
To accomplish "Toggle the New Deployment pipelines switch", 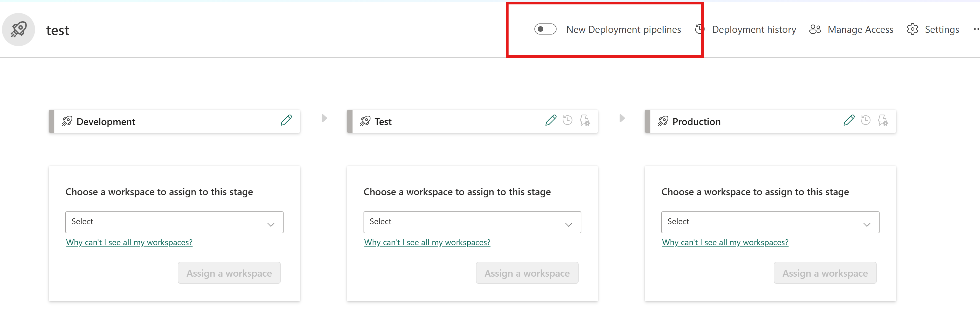I will (545, 29).
